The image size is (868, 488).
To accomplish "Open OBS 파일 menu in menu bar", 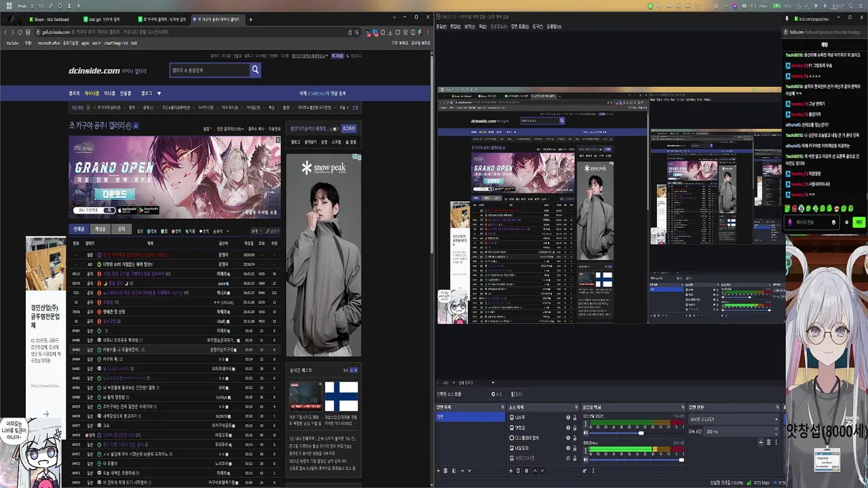I will (x=441, y=26).
